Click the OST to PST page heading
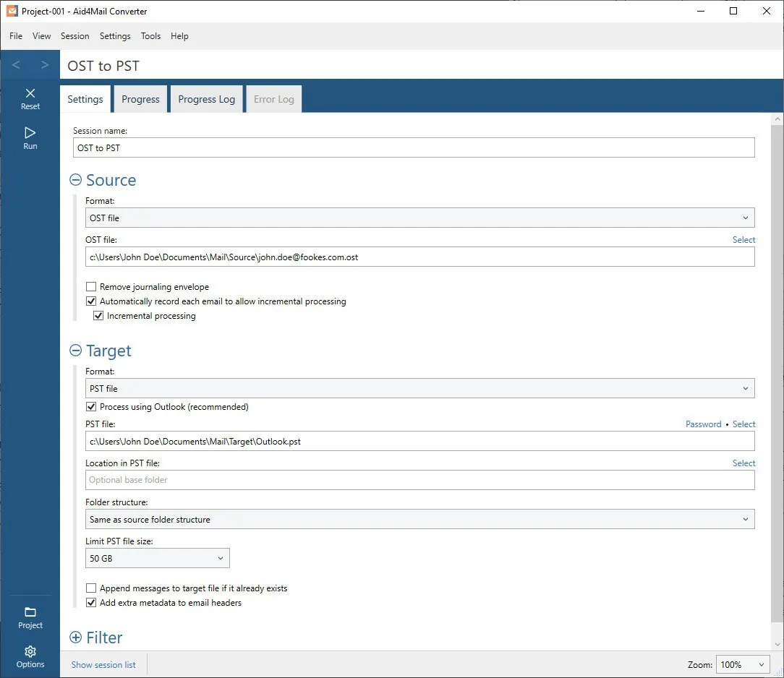784x678 pixels. pos(103,66)
